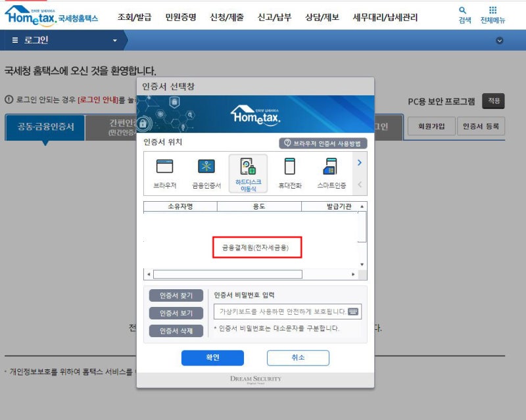This screenshot has height=420, width=526.
Task: Open the 민원증명 menu
Action: 181,17
